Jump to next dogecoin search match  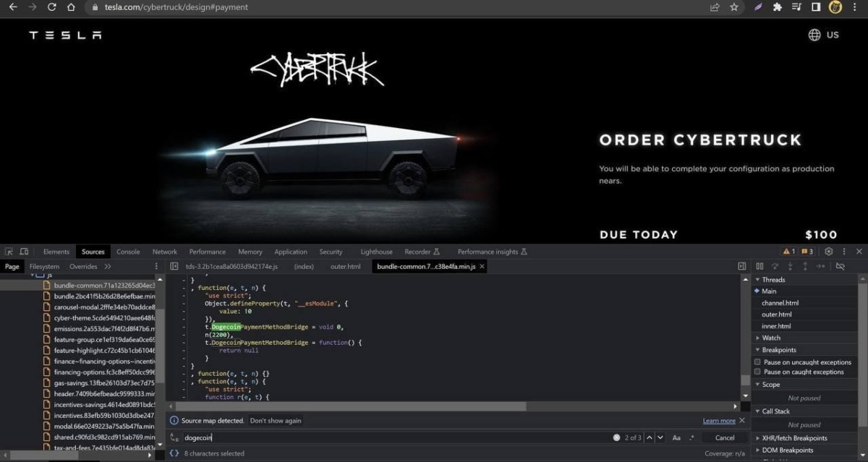coord(660,437)
